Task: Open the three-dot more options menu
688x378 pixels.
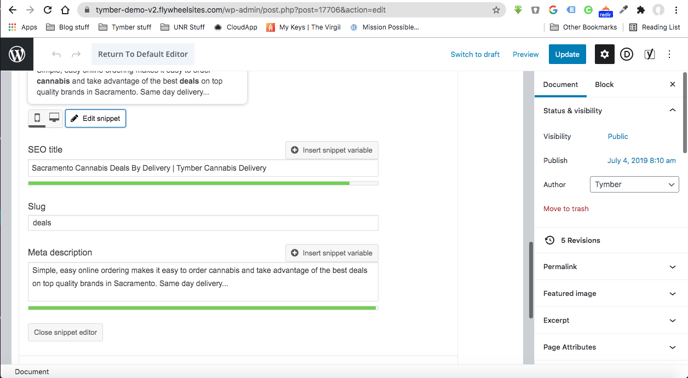Action: 670,54
